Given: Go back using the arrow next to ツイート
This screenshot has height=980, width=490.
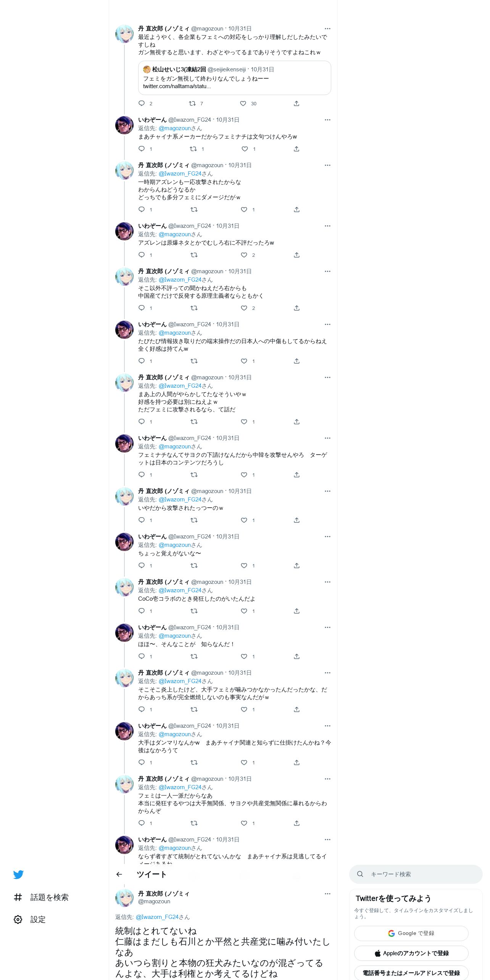Looking at the screenshot, I should (119, 874).
